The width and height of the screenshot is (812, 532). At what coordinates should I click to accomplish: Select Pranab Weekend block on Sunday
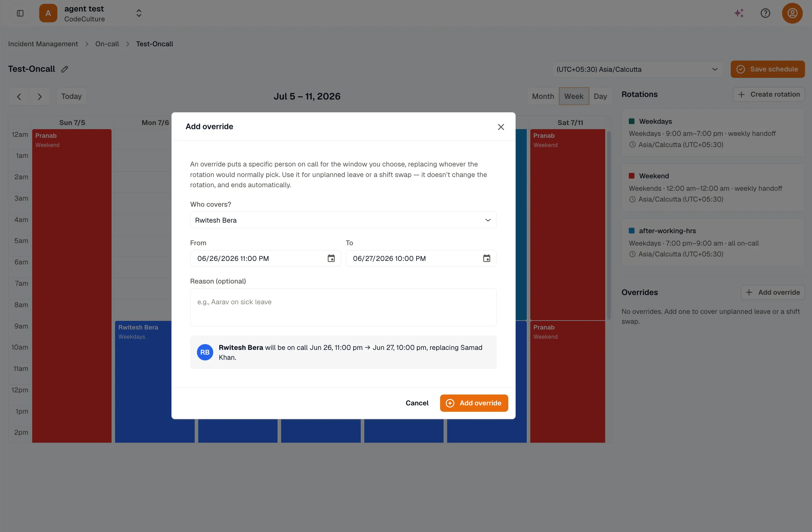click(72, 286)
